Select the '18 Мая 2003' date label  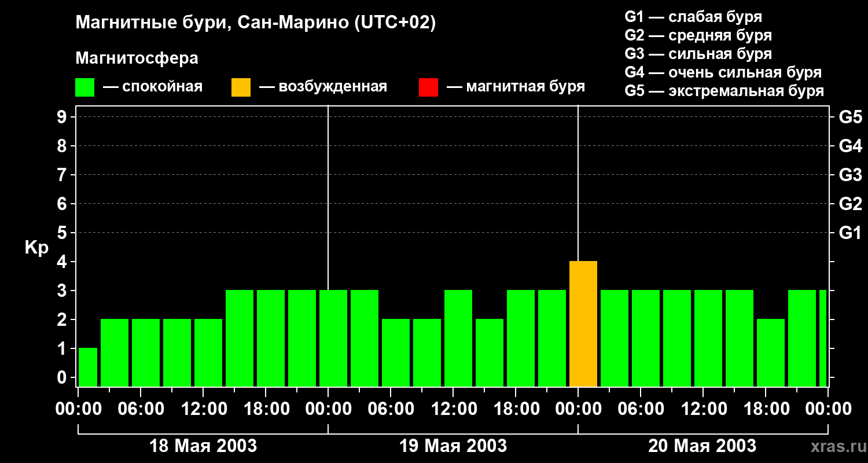click(x=203, y=446)
